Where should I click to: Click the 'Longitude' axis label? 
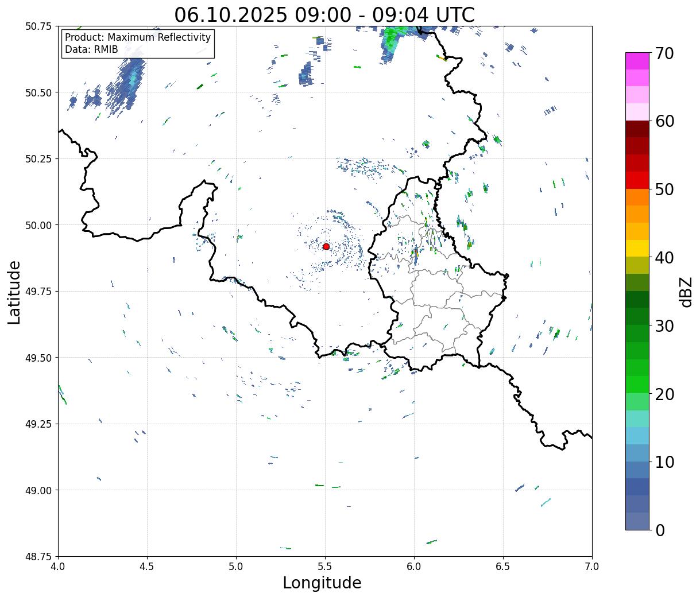(322, 583)
